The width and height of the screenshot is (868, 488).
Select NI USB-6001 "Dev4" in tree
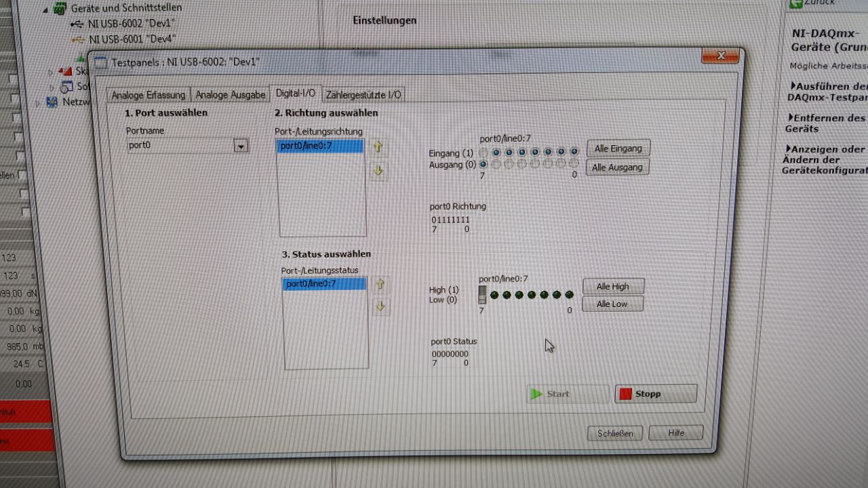(132, 39)
